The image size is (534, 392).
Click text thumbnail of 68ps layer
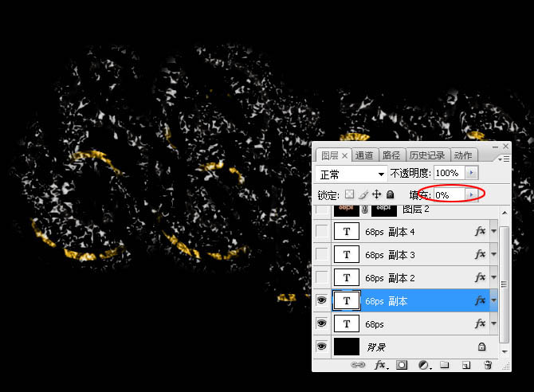click(347, 323)
